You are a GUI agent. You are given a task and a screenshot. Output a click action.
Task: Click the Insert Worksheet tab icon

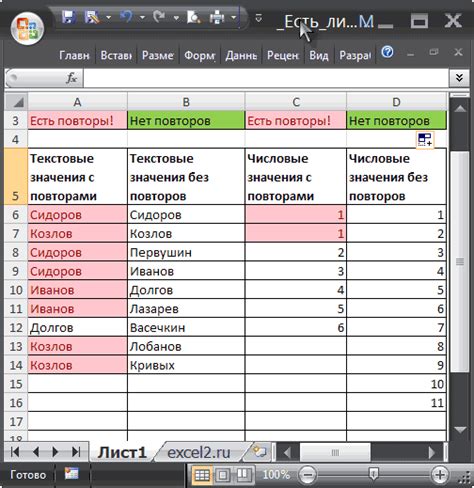(x=259, y=452)
